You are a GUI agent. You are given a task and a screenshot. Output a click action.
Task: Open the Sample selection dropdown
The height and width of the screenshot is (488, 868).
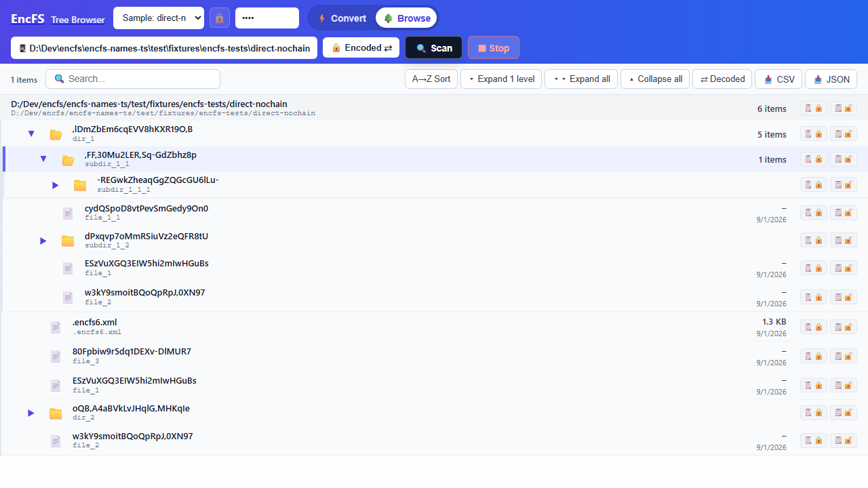159,18
